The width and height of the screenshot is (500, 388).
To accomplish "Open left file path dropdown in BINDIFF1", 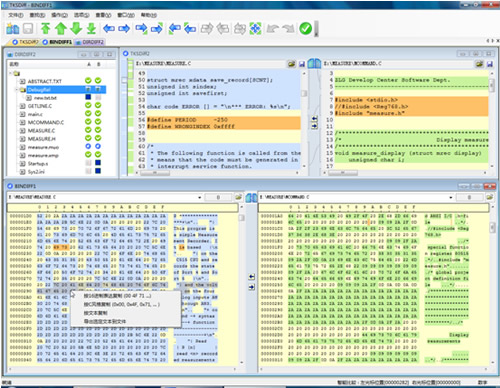I will click(200, 197).
